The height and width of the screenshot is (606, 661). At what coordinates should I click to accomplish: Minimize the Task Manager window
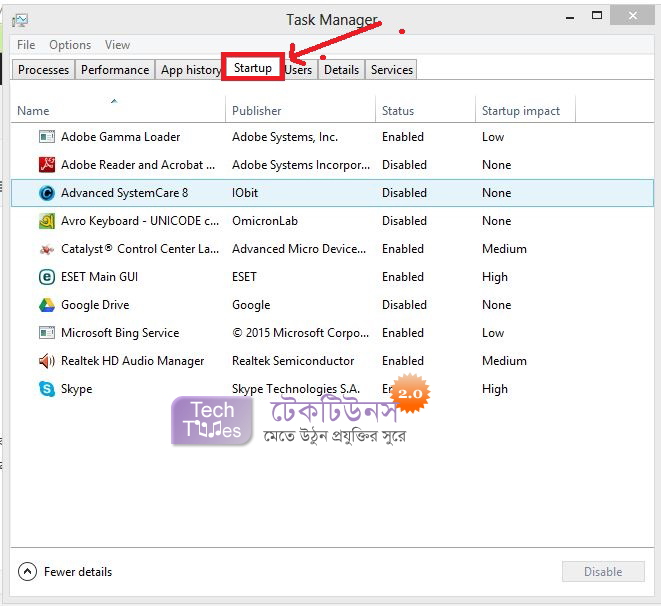(570, 16)
